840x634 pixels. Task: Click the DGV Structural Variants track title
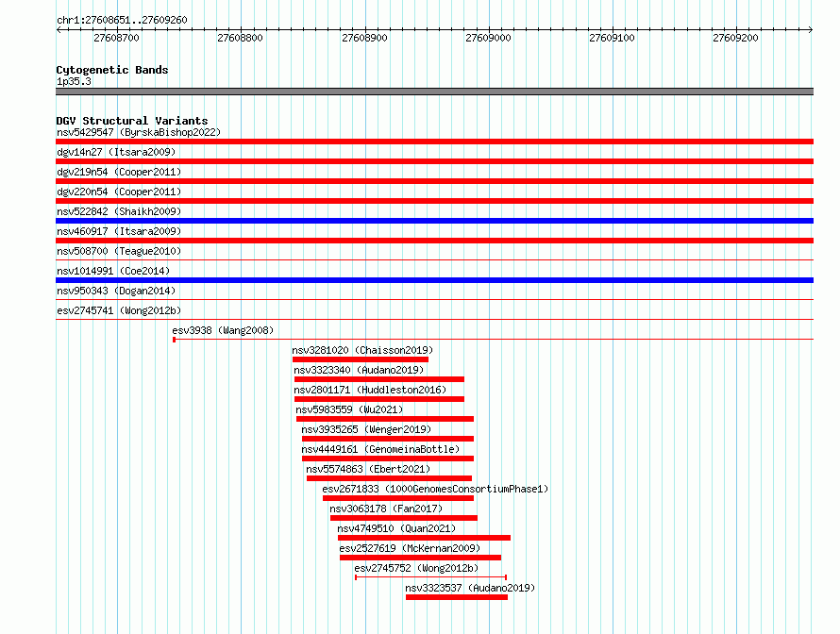tap(132, 121)
